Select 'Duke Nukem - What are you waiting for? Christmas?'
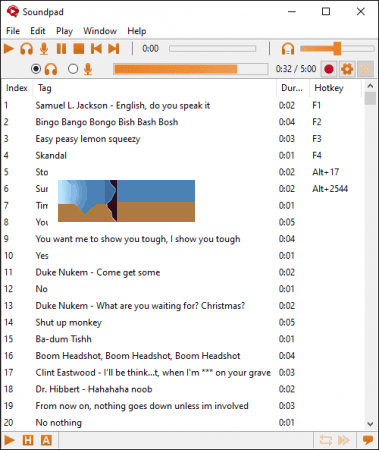379x450 pixels. pyautogui.click(x=182, y=306)
